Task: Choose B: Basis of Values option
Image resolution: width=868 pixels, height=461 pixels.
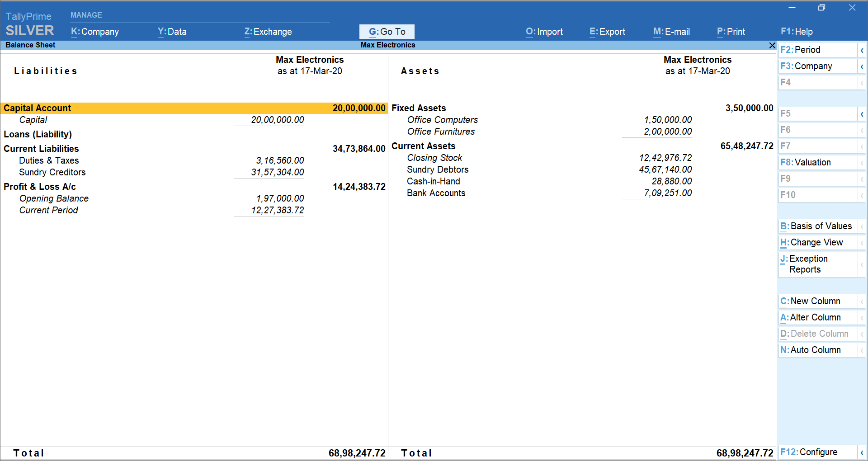Action: click(x=817, y=226)
